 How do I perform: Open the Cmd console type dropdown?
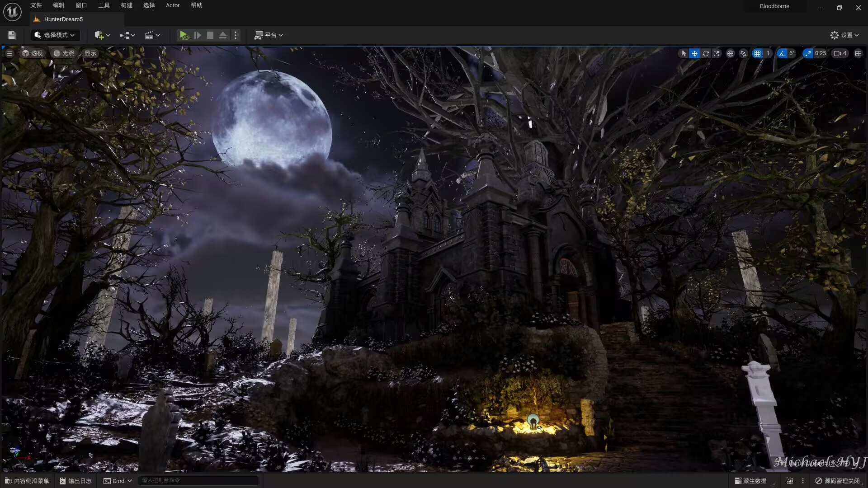click(118, 481)
